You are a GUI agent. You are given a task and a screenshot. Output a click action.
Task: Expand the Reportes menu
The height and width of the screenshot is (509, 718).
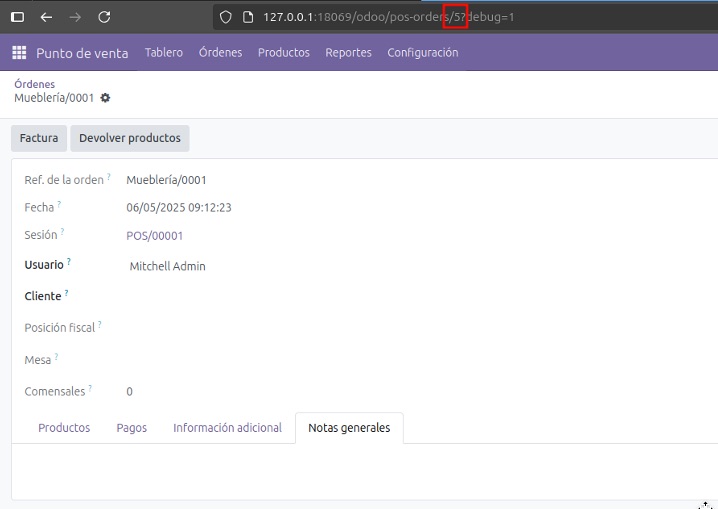pos(348,53)
